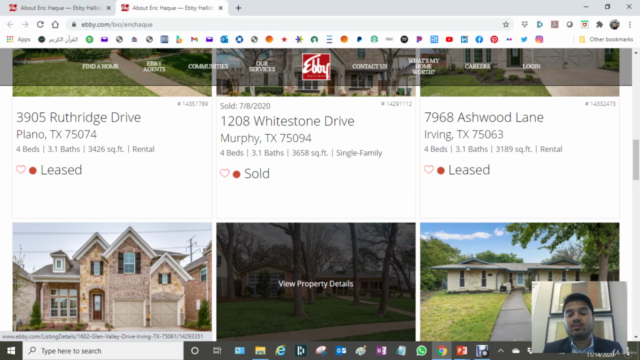Show hidden system tray icons
The image size is (640, 360).
(500, 351)
